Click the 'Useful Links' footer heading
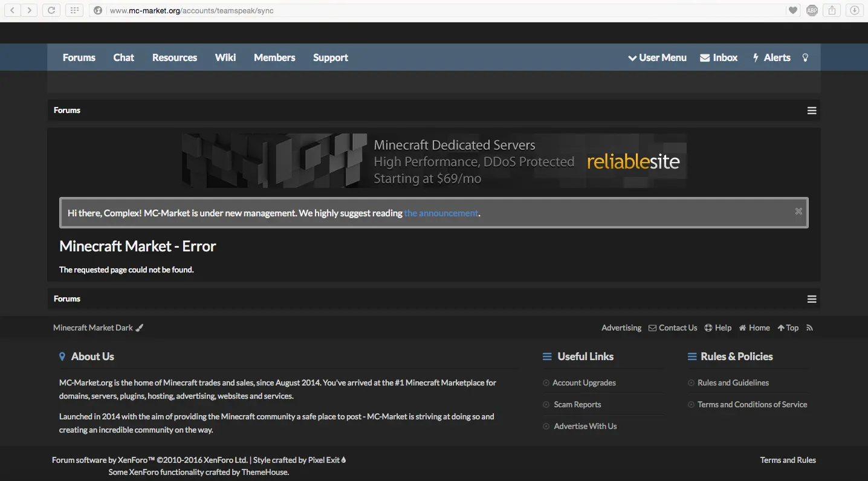This screenshot has width=868, height=481. (x=585, y=357)
